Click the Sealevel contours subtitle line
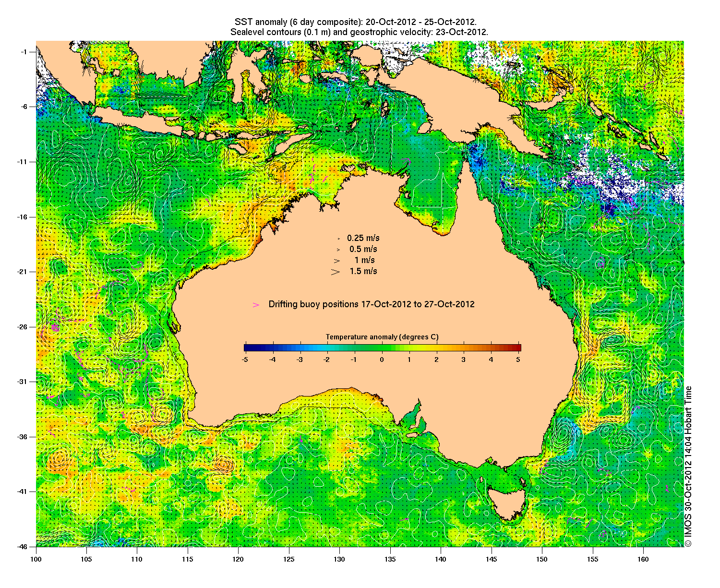The width and height of the screenshot is (720, 588). (359, 32)
